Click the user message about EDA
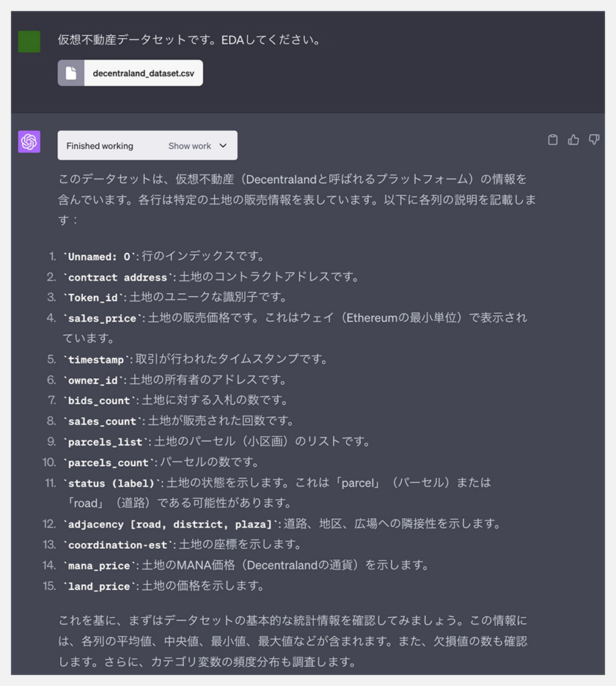 (189, 40)
